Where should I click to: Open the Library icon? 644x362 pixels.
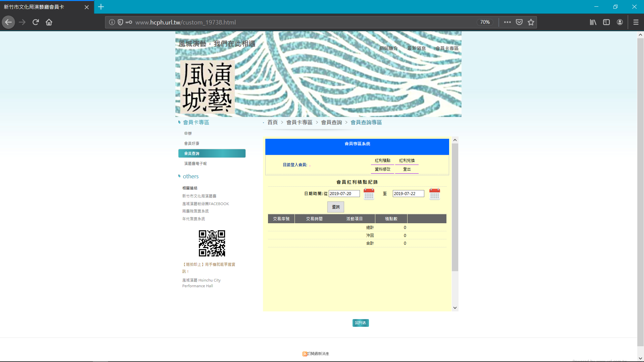593,22
